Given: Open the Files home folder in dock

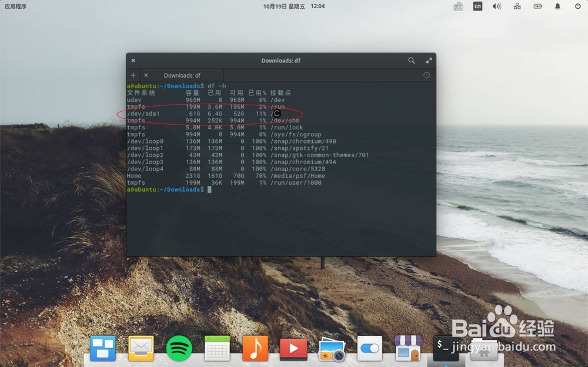Looking at the screenshot, I should [484, 349].
